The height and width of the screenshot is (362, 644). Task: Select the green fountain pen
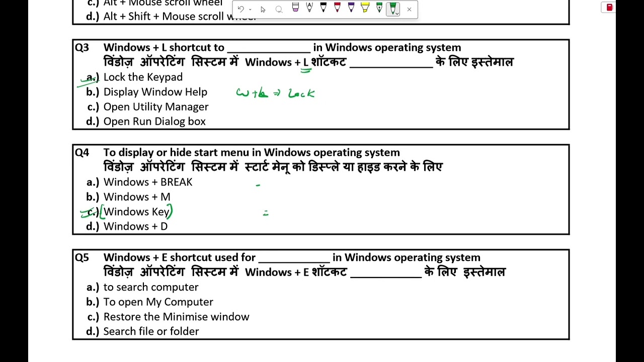coord(379,7)
